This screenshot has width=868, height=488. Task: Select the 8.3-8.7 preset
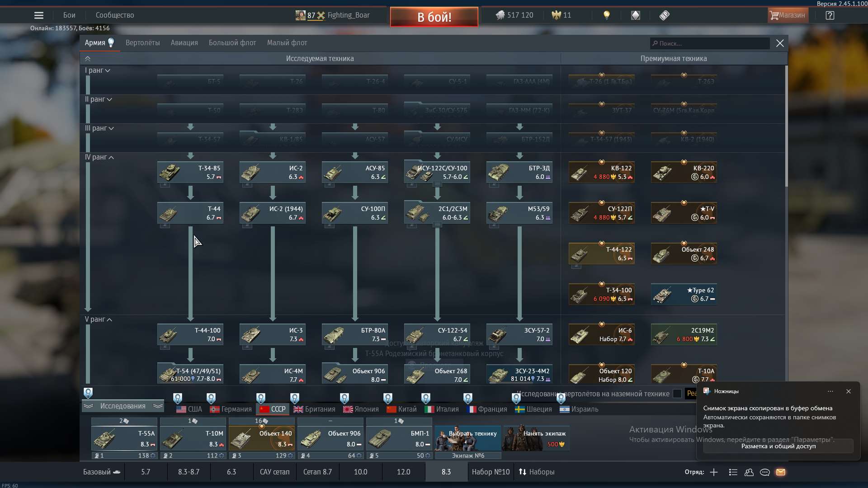[189, 472]
